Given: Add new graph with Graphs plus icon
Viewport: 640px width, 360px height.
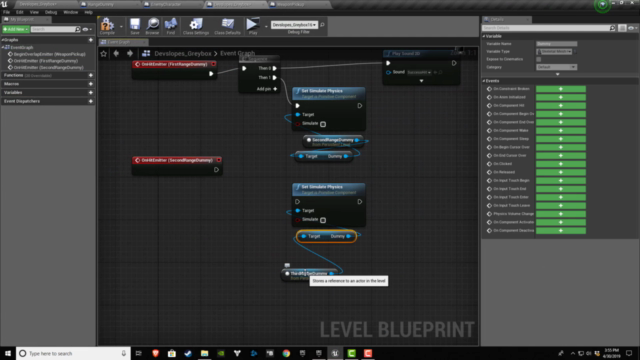Looking at the screenshot, I should [x=91, y=40].
